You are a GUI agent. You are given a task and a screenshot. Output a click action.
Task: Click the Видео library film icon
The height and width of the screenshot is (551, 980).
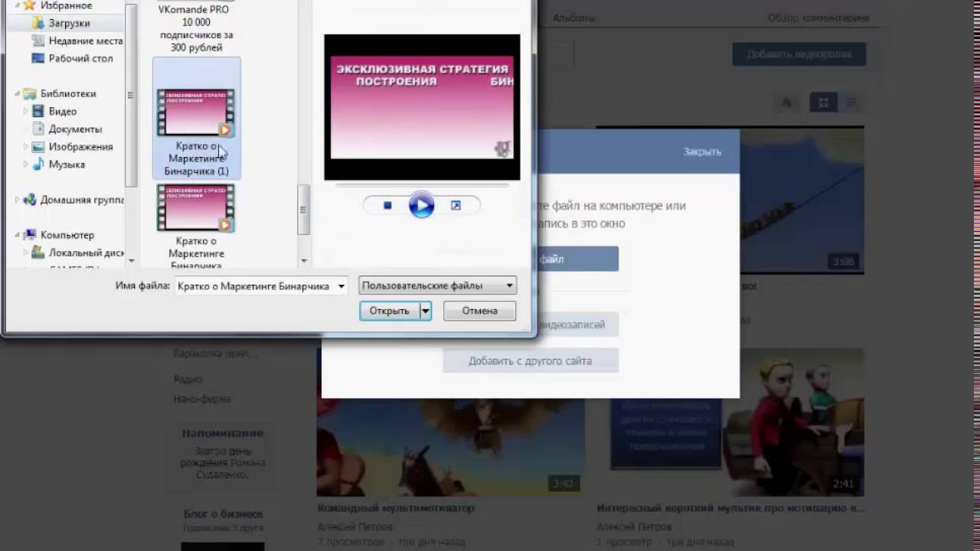pos(38,111)
